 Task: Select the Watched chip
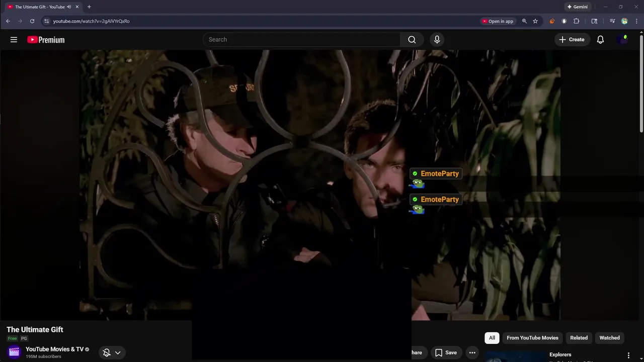tap(609, 338)
